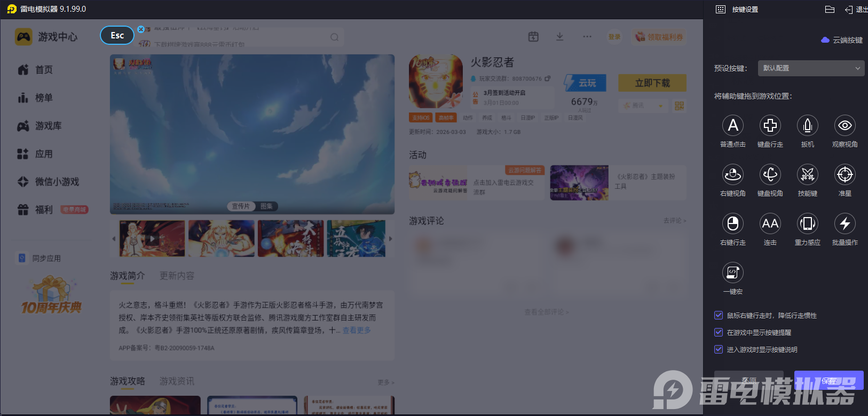Open the 更多 link beside 游戏资讯
The width and height of the screenshot is (868, 416).
click(385, 382)
